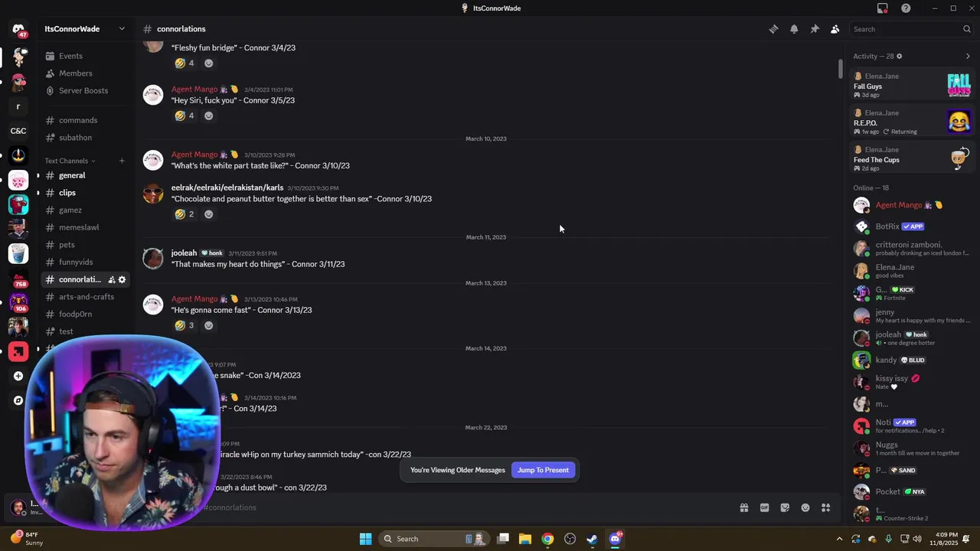The height and width of the screenshot is (551, 980).
Task: Open BotRix app in member list
Action: 912,227
